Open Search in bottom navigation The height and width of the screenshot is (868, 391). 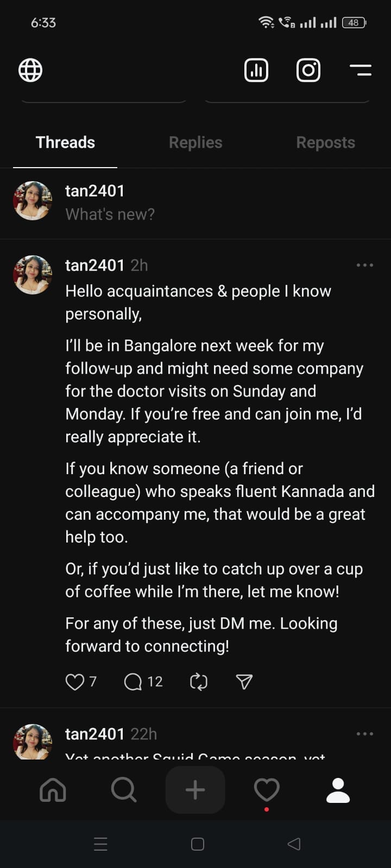(x=124, y=790)
